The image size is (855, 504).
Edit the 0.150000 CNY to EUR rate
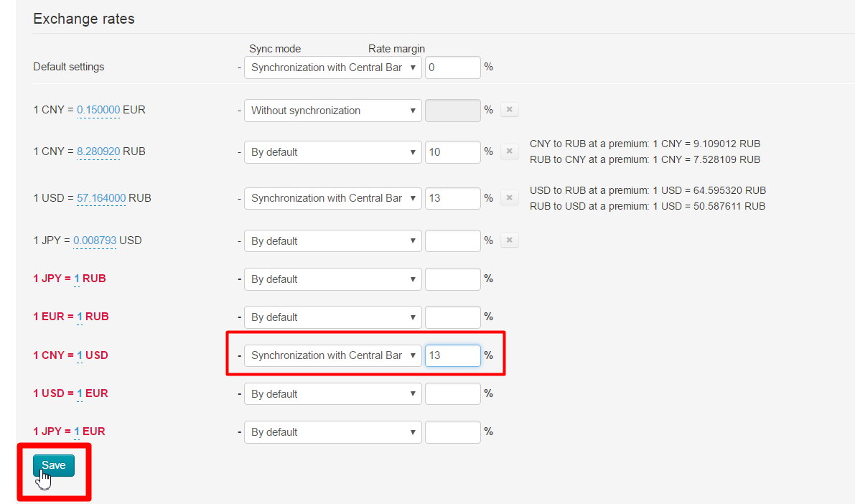[98, 110]
